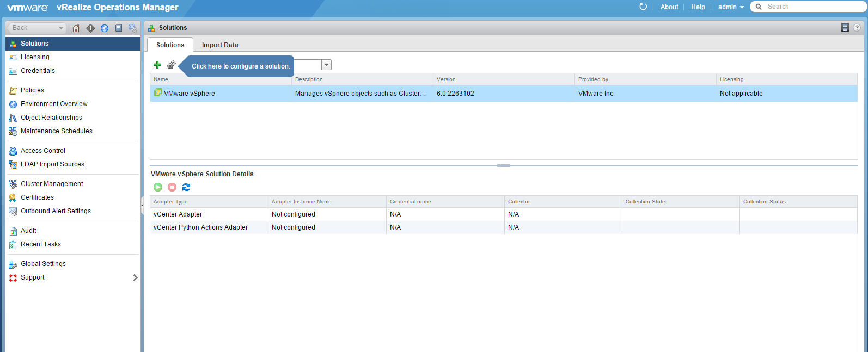Select Solutions in left navigation
The image size is (868, 352).
(x=73, y=44)
